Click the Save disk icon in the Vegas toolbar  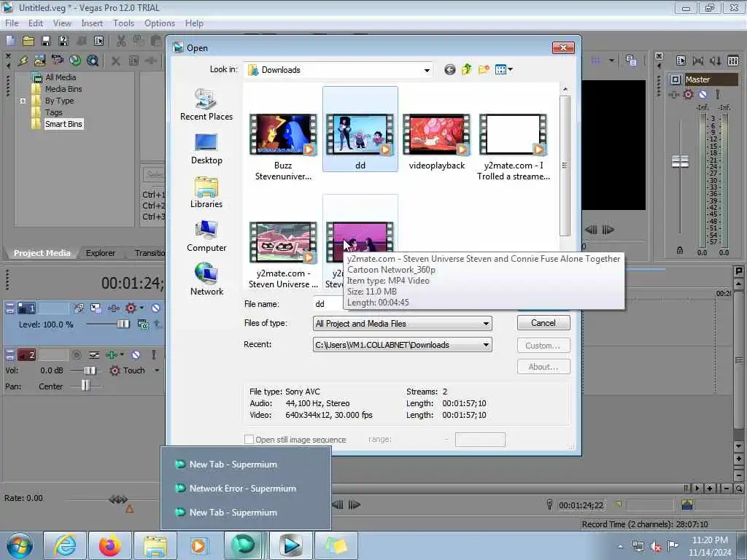[x=46, y=41]
